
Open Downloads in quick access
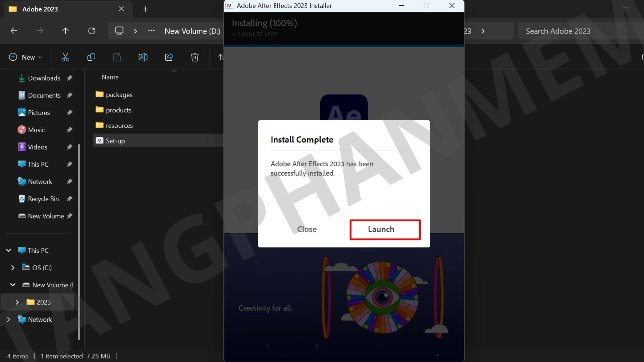coord(44,78)
